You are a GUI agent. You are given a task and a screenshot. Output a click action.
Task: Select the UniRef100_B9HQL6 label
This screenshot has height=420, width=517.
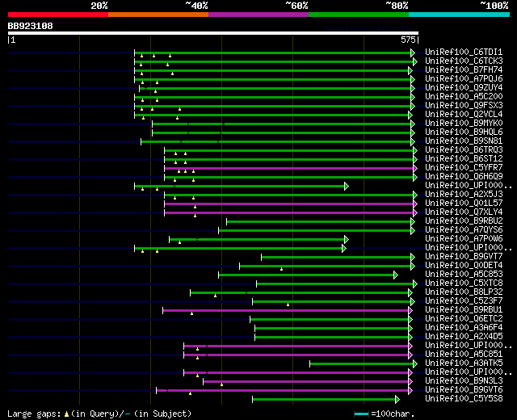(x=464, y=132)
